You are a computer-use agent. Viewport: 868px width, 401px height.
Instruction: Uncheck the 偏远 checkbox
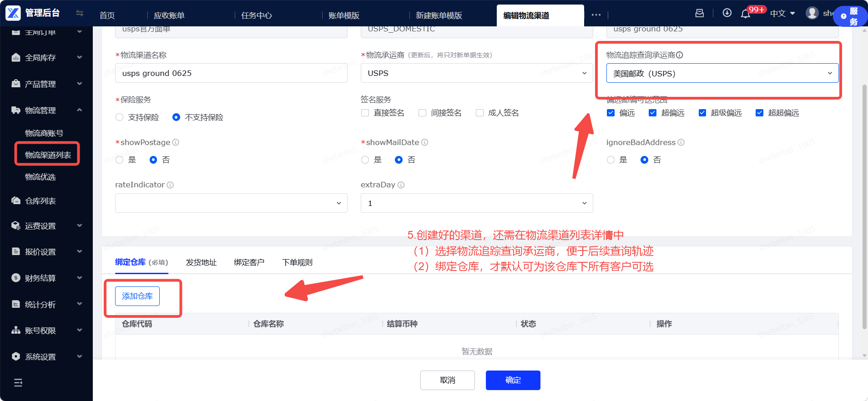point(611,113)
